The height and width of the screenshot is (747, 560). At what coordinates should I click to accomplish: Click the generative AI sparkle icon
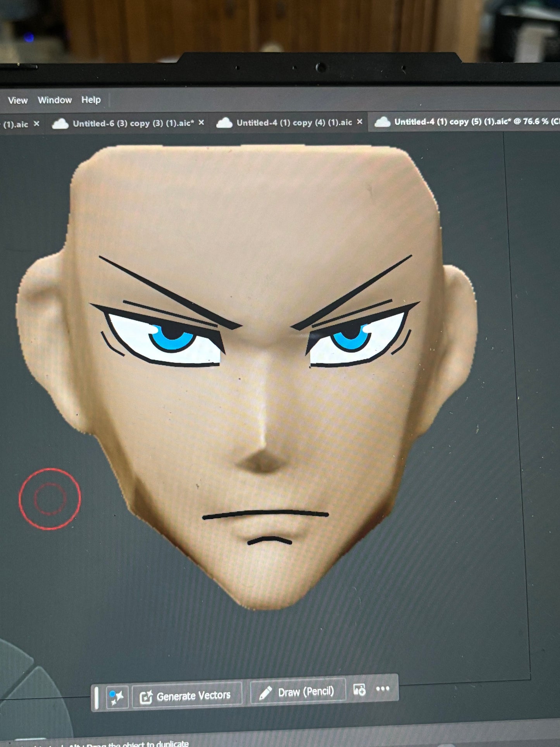tap(117, 697)
